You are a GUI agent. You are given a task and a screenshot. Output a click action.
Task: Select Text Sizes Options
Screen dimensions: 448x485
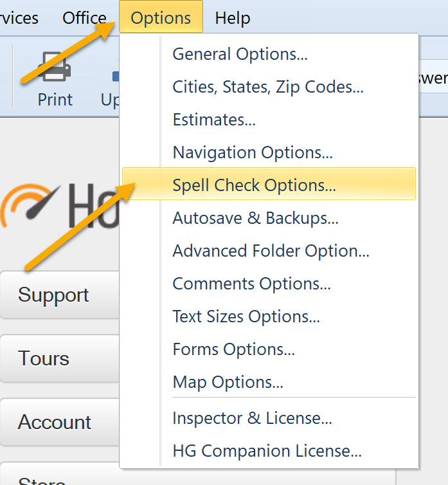coord(246,316)
